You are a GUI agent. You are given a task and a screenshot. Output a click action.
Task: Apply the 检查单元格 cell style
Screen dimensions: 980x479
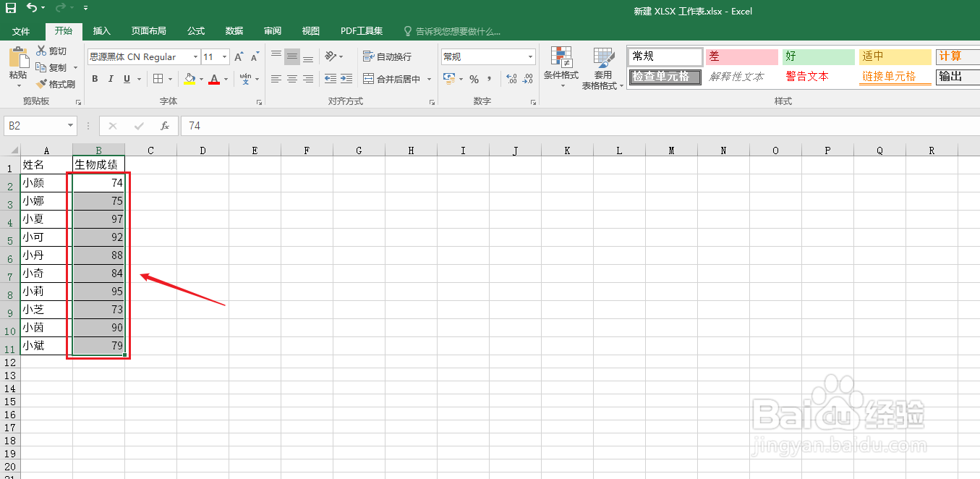[665, 77]
